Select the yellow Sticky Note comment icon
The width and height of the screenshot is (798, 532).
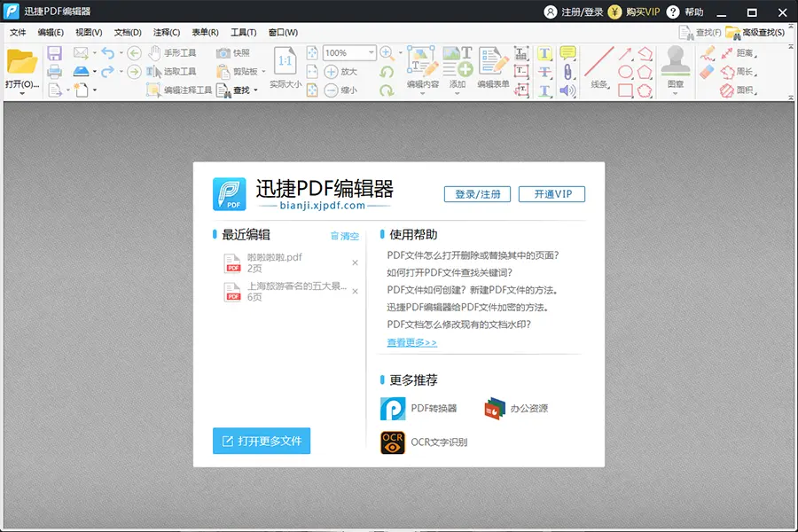[567, 53]
